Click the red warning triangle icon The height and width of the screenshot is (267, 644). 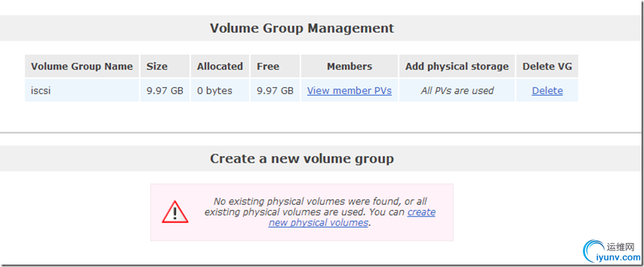tap(175, 212)
